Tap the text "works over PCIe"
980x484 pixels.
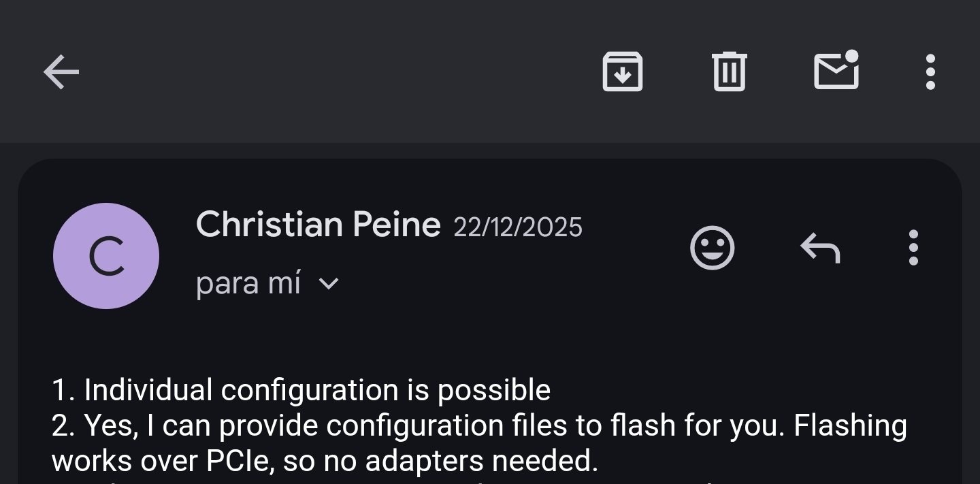point(162,461)
